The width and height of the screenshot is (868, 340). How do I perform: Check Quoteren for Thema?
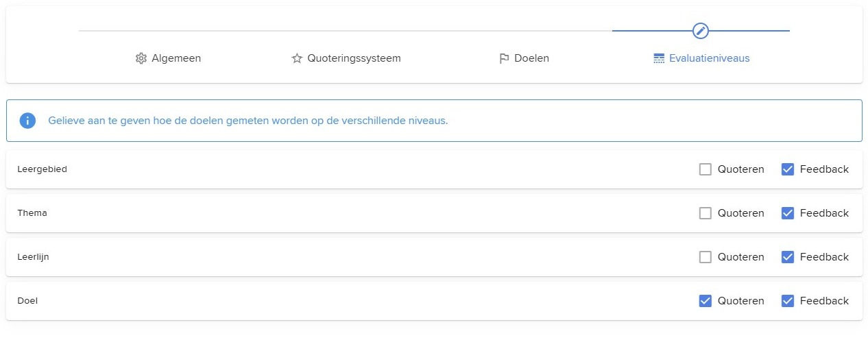(705, 213)
